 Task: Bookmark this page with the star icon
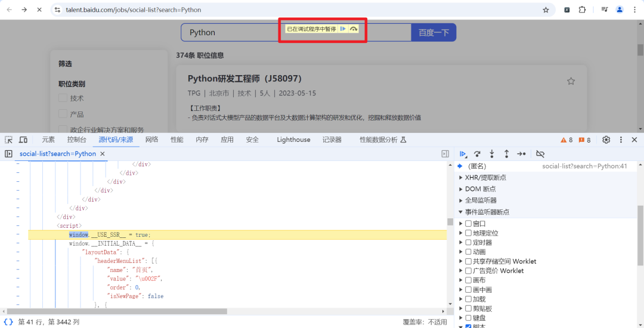point(546,10)
